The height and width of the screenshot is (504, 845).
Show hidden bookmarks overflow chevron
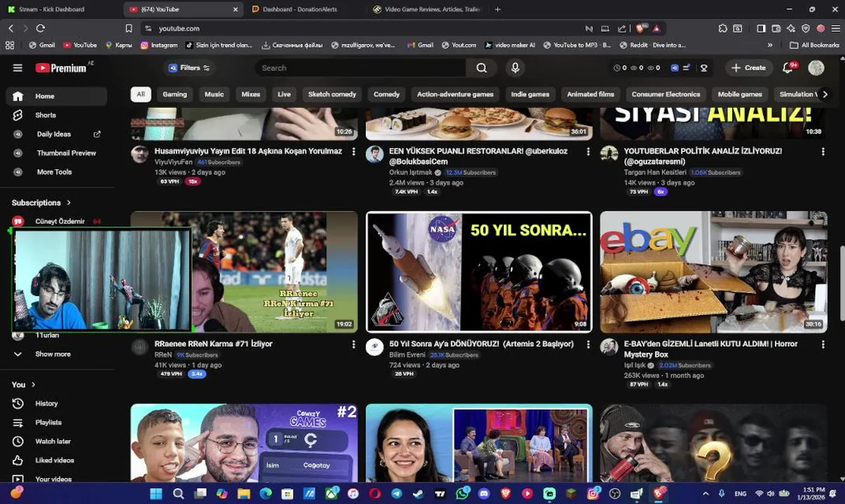tap(770, 45)
